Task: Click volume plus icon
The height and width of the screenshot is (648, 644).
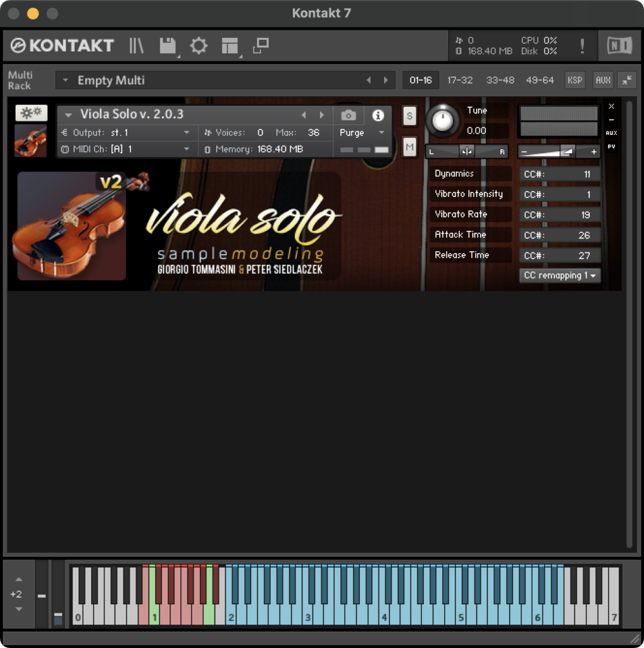Action: point(593,152)
